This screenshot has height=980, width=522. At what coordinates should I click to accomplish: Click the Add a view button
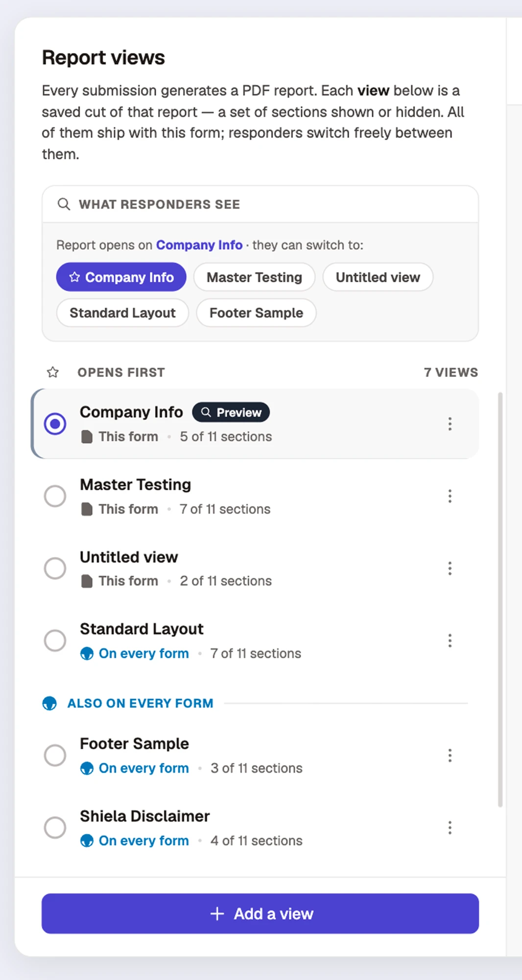(260, 913)
